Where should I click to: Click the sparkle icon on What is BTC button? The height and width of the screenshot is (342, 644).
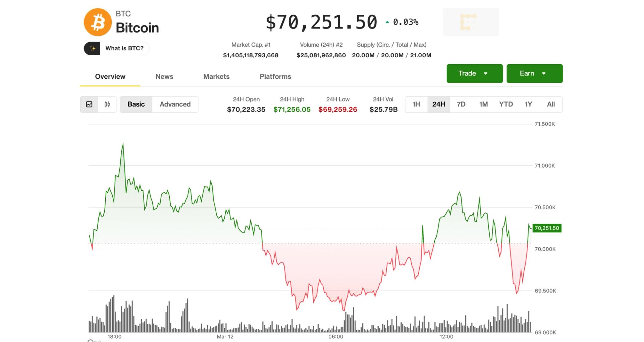point(93,48)
